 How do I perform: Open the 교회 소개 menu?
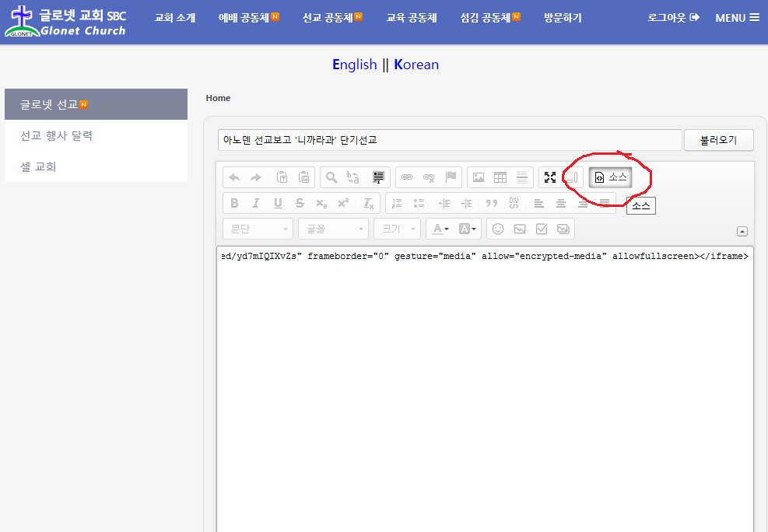tap(175, 17)
